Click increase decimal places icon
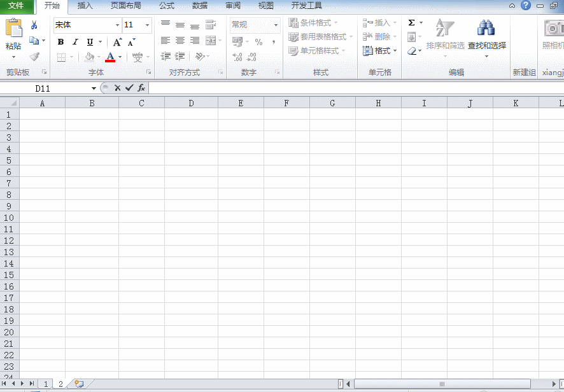The height and width of the screenshot is (392, 564). coord(237,57)
